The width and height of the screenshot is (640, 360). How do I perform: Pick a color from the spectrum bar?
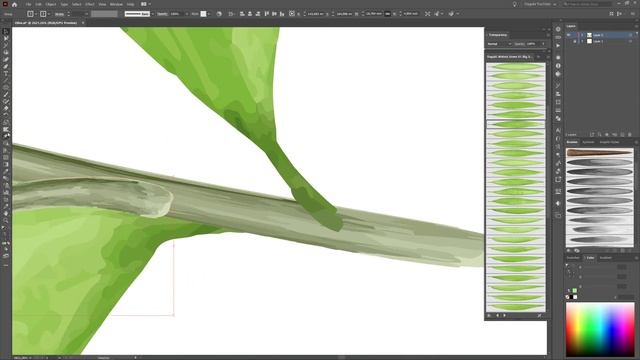pos(600,330)
